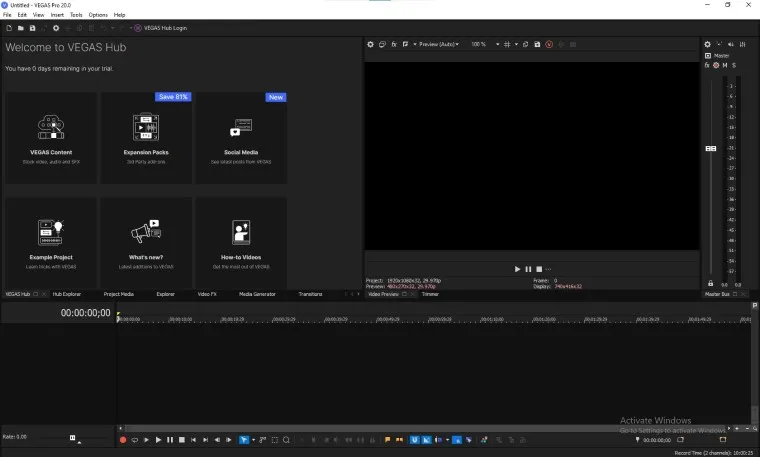
Task: Click VEGAS Hub Login
Action: (x=160, y=28)
